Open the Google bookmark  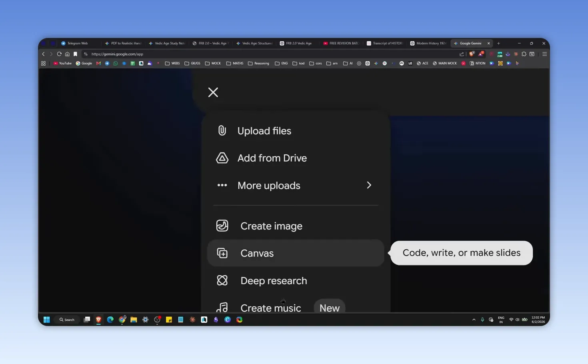[84, 63]
